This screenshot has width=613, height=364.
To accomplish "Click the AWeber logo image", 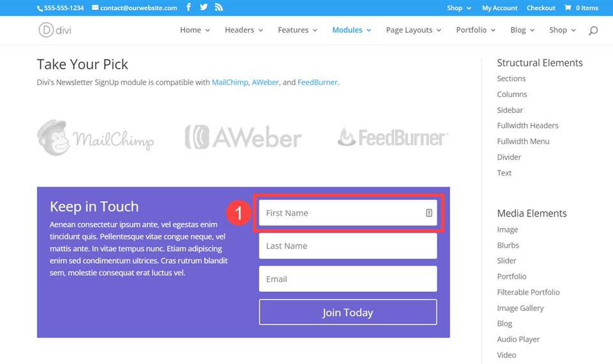I will [243, 137].
